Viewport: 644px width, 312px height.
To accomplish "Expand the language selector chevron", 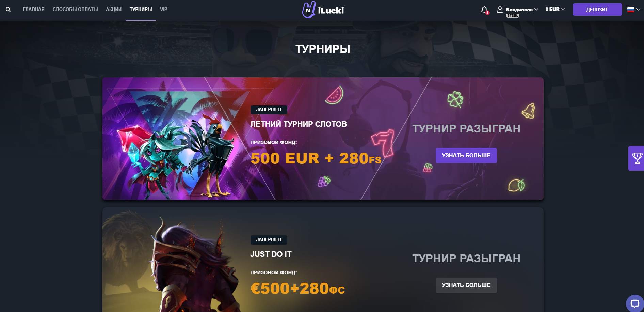I will (638, 10).
